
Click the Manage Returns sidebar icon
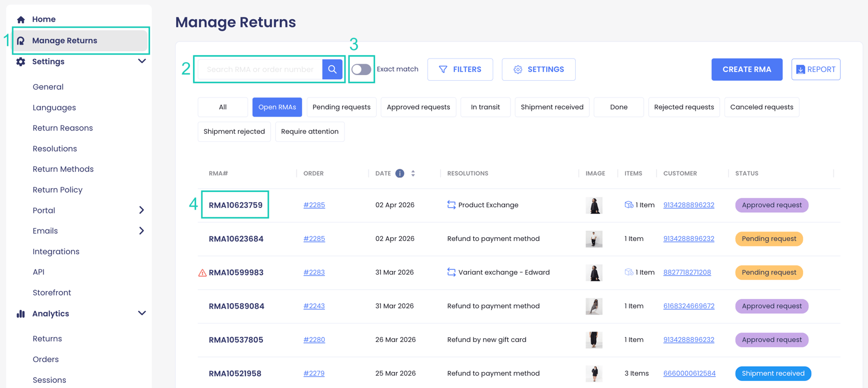point(21,40)
